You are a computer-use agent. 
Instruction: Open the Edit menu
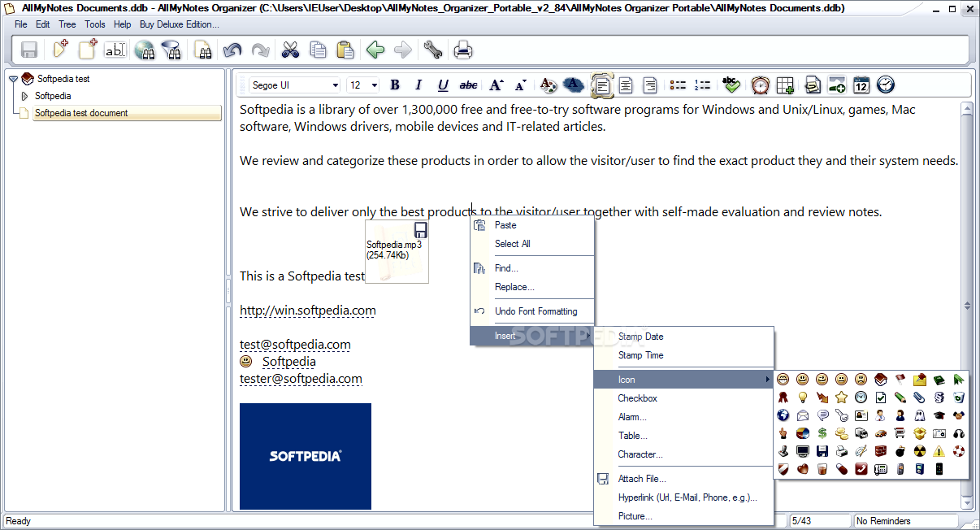click(43, 24)
